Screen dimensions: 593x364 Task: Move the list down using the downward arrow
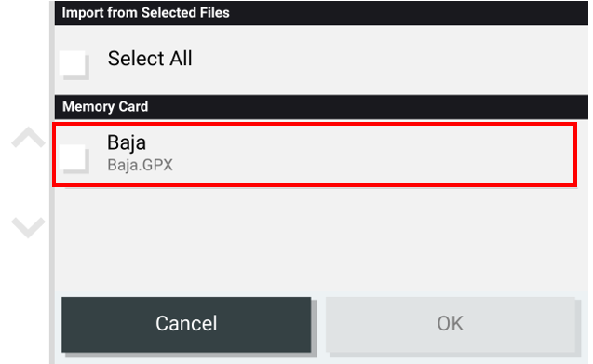[x=28, y=227]
